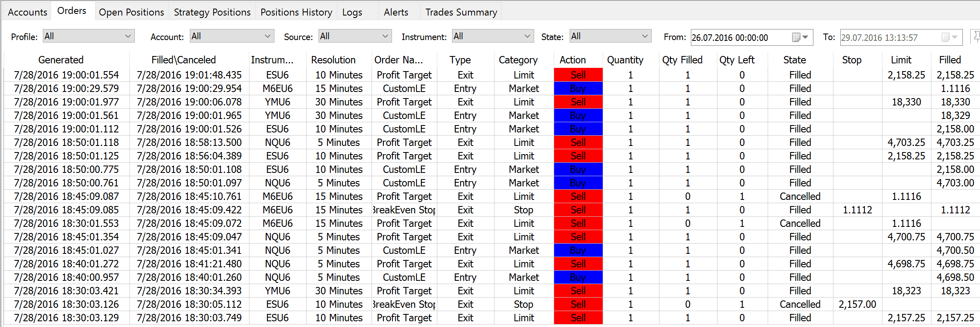980x327 pixels.
Task: Open the From date calendar picker
Action: [x=800, y=37]
